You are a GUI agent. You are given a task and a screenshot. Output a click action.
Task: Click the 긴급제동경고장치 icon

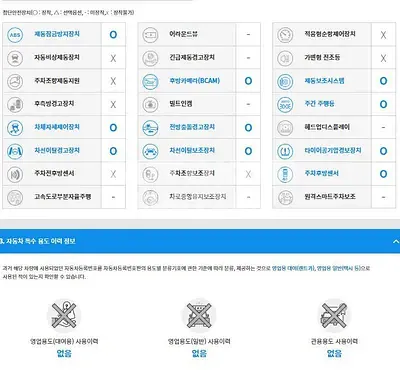pyautogui.click(x=150, y=58)
